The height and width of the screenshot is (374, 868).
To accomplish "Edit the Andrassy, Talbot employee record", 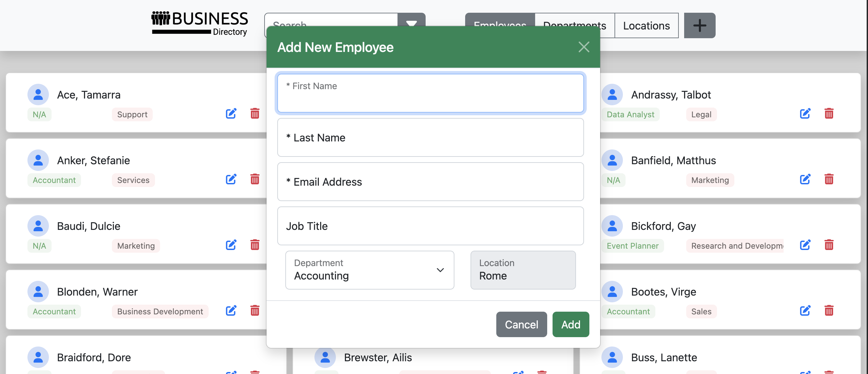I will 805,114.
